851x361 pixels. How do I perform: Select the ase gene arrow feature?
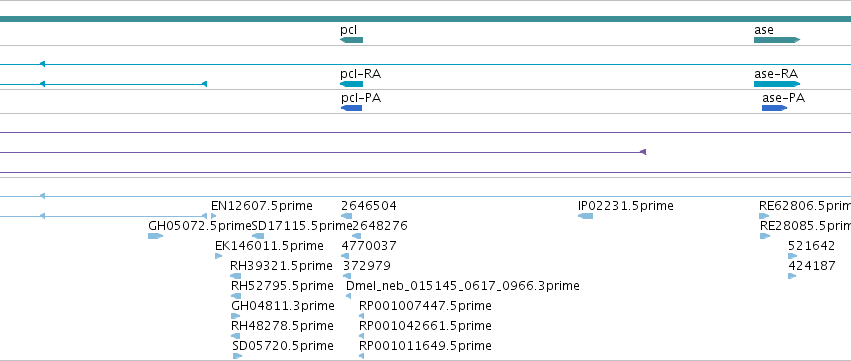point(777,40)
